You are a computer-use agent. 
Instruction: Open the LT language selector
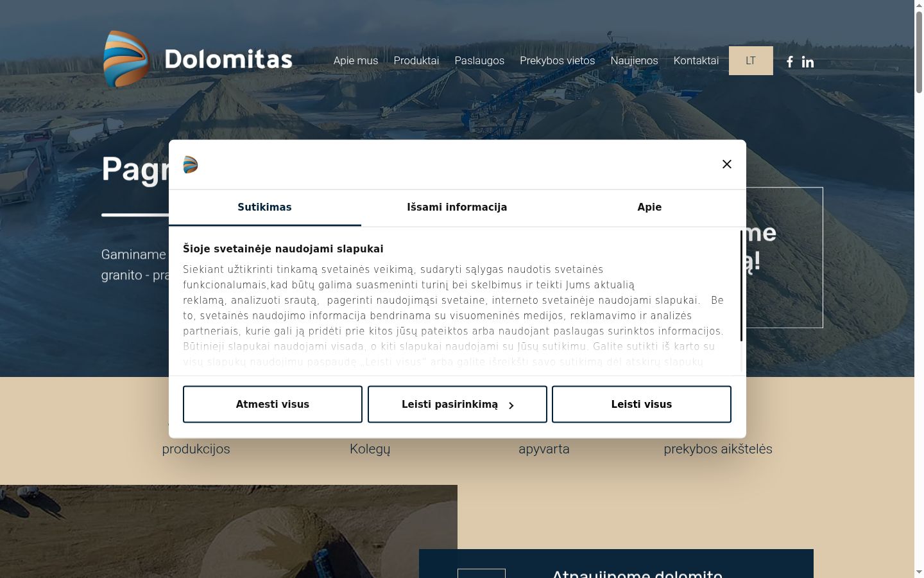click(751, 60)
